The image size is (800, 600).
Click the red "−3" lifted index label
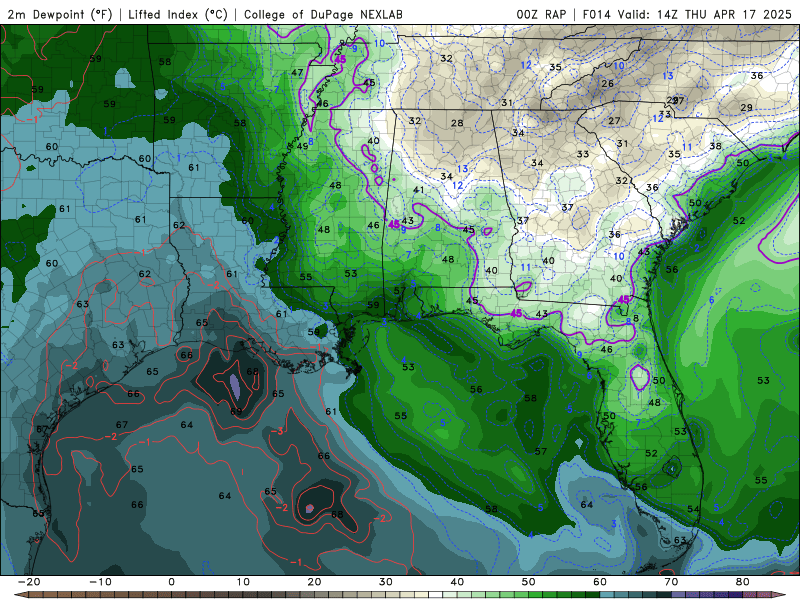click(x=277, y=432)
